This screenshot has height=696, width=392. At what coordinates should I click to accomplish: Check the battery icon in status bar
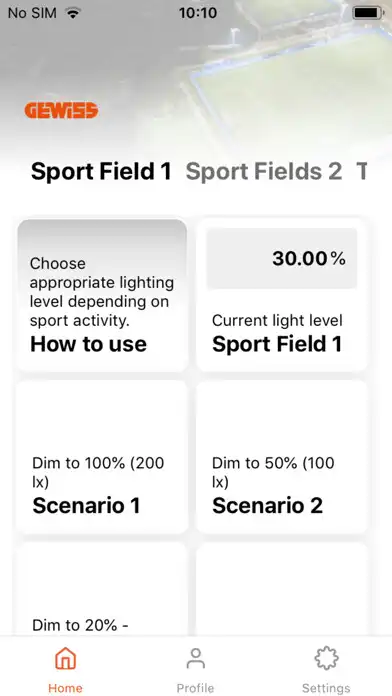pos(368,13)
